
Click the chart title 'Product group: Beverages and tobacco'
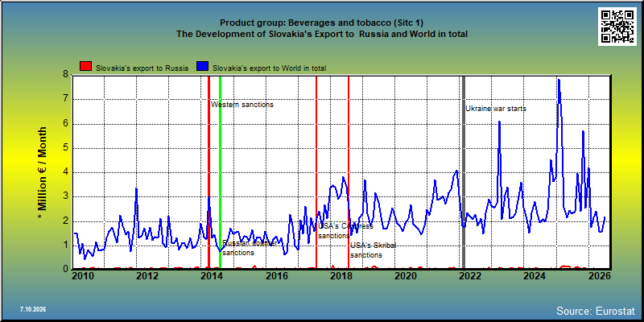(x=321, y=23)
